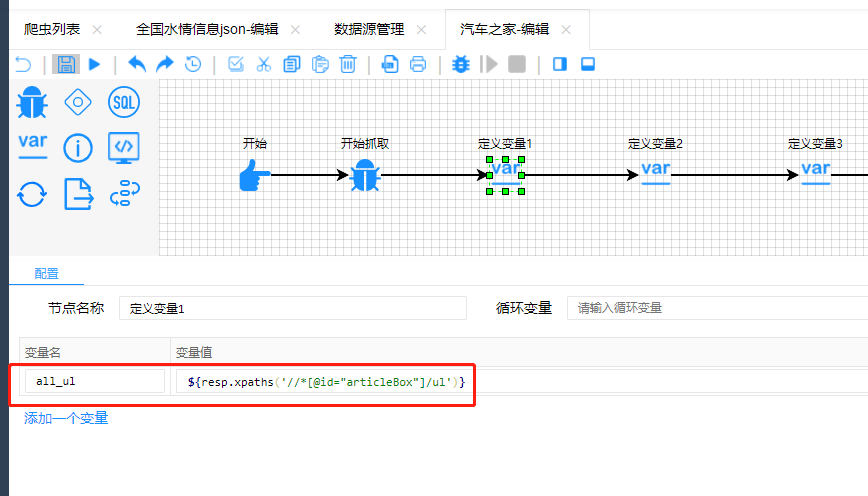
Task: Open the history versions clock icon
Action: [193, 64]
